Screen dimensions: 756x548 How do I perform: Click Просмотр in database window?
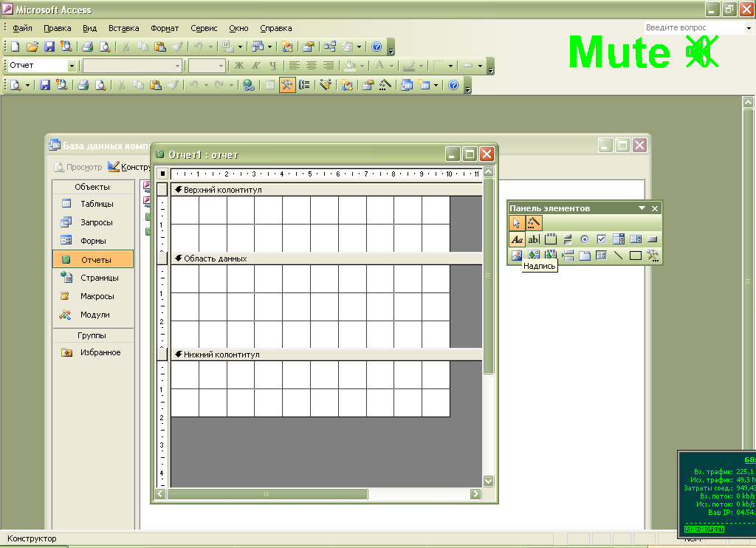pos(78,167)
